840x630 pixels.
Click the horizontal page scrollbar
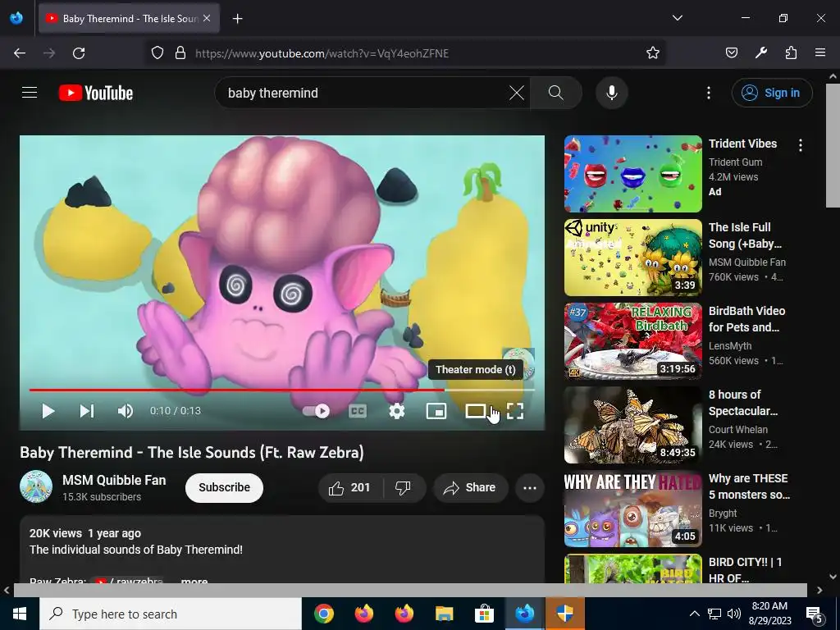point(410,590)
